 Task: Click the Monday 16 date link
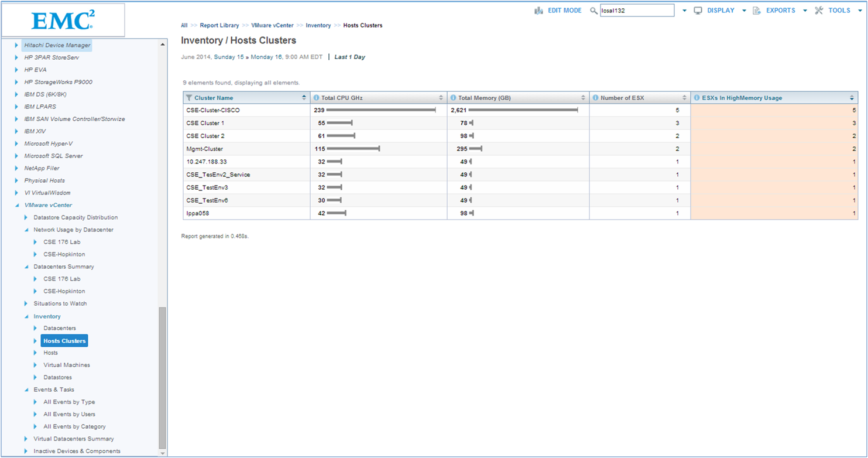click(266, 57)
